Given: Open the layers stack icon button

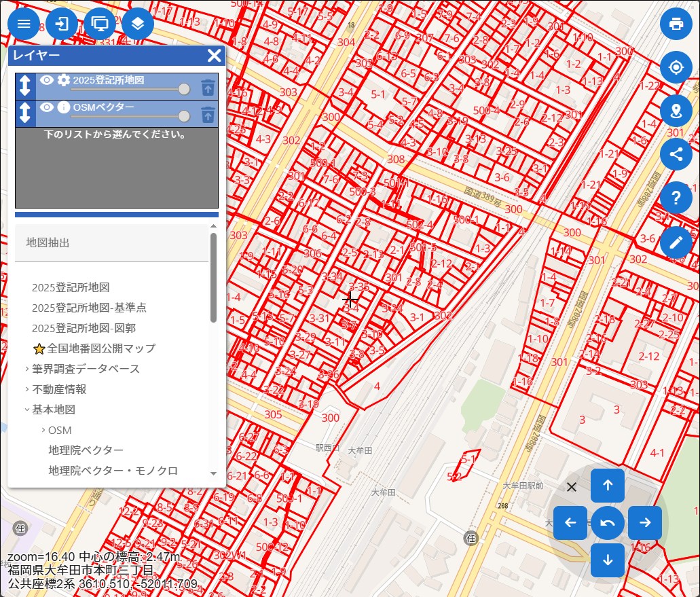Looking at the screenshot, I should point(138,24).
